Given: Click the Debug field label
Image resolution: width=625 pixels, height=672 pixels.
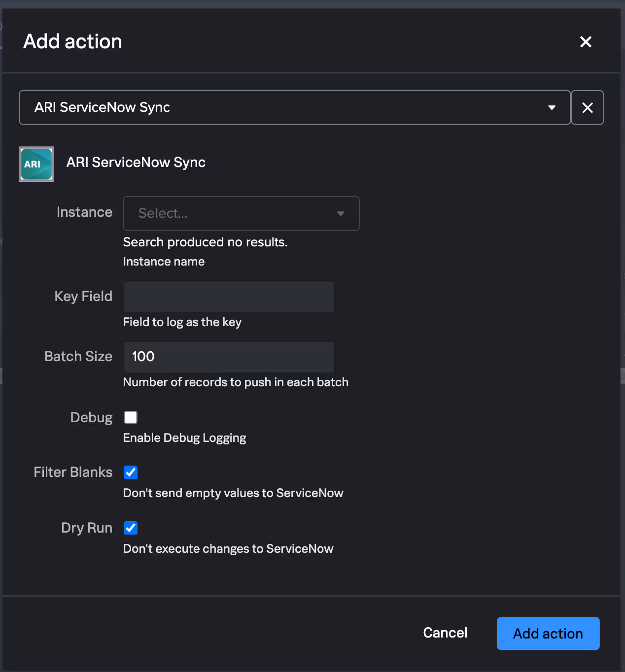Looking at the screenshot, I should point(91,417).
